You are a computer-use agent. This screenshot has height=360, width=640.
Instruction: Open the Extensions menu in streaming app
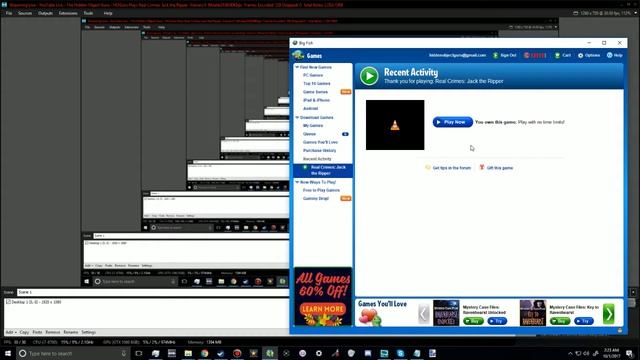click(68, 13)
